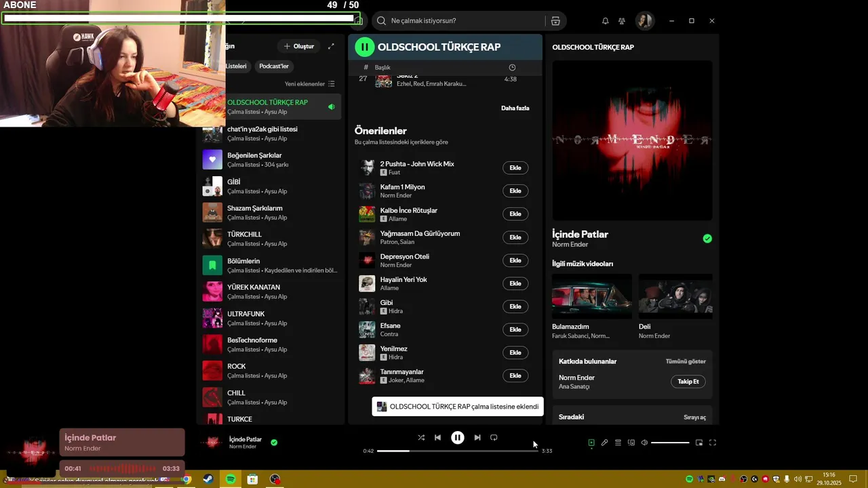The image size is (868, 488).
Task: Click 'Sırayı aç' to open queue
Action: coord(694,417)
